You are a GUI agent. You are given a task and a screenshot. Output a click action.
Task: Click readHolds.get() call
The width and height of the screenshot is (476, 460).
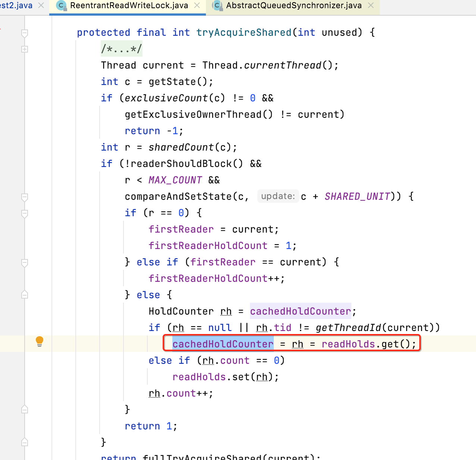click(366, 344)
